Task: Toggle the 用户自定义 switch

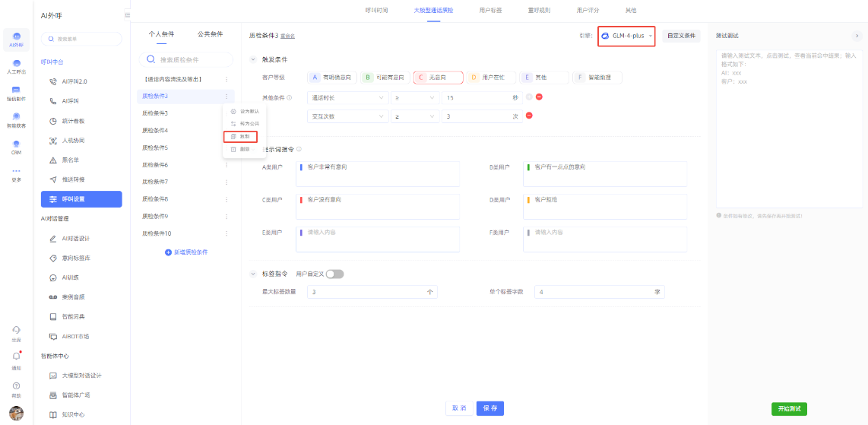Action: pos(334,274)
